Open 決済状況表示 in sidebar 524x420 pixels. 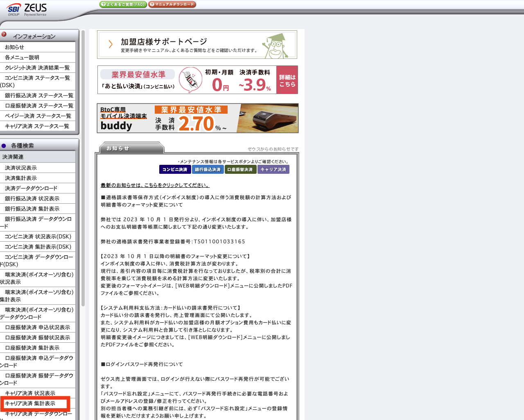(x=38, y=168)
